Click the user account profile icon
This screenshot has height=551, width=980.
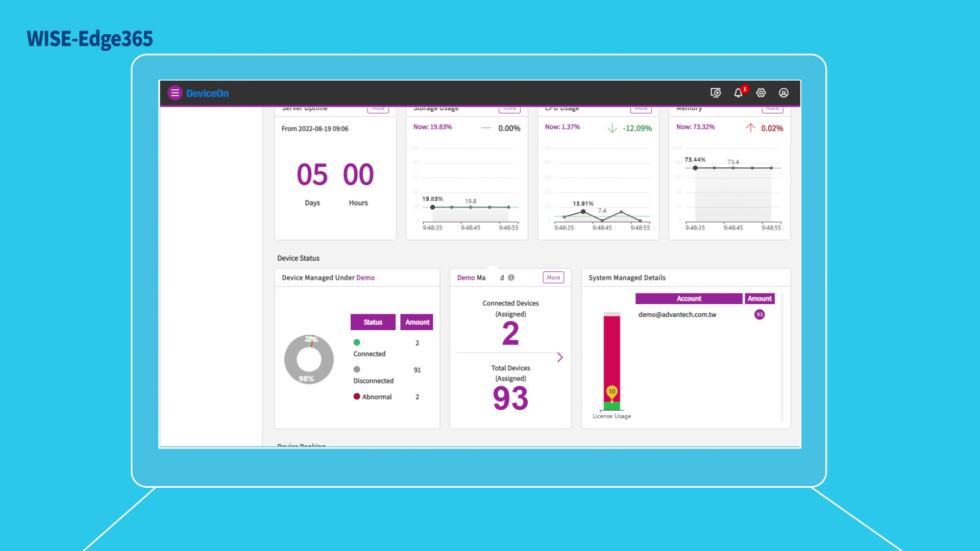(x=783, y=93)
